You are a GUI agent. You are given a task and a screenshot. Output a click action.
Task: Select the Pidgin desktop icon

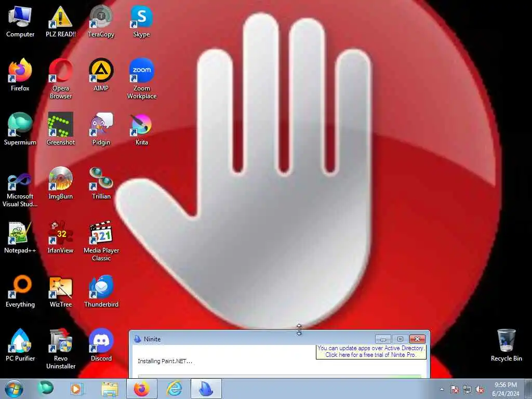pos(101,129)
